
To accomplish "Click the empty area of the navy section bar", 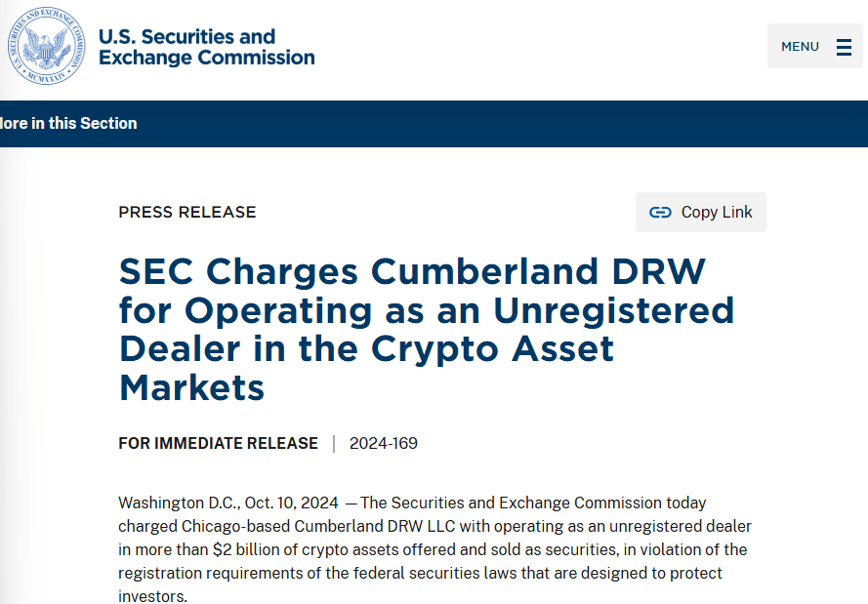I will pos(498,124).
